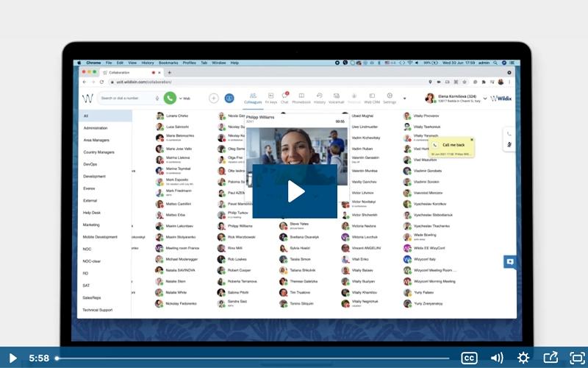This screenshot has height=368, width=588.
Task: Select the NOC-clear group
Action: click(x=91, y=261)
